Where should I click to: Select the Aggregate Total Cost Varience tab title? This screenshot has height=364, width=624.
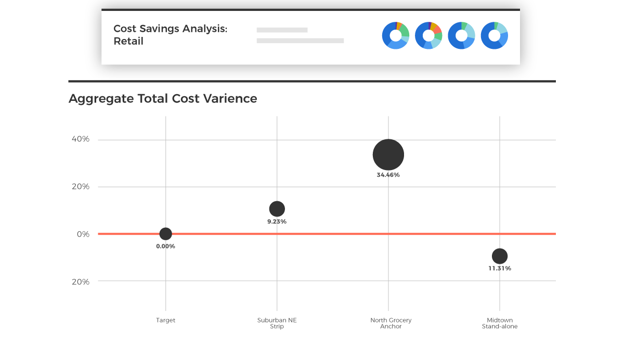point(163,98)
